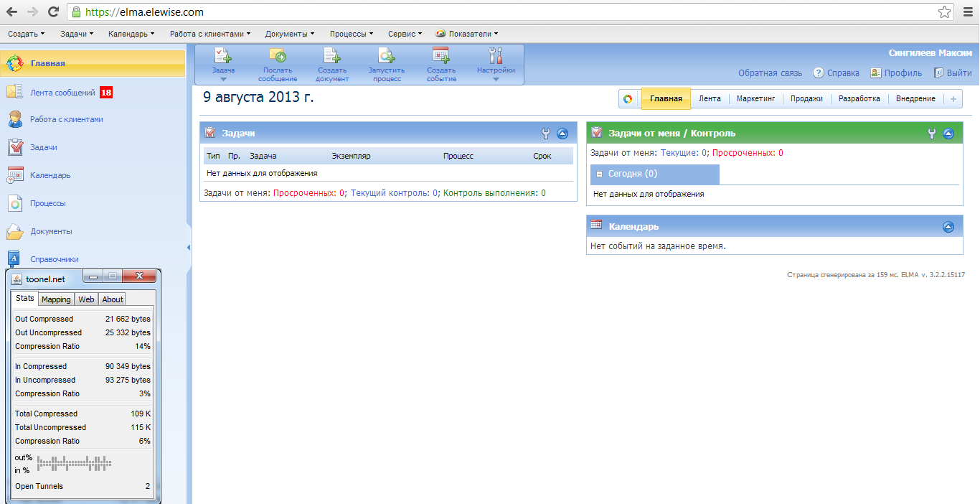Open wrench settings of Tasks panel

[546, 133]
